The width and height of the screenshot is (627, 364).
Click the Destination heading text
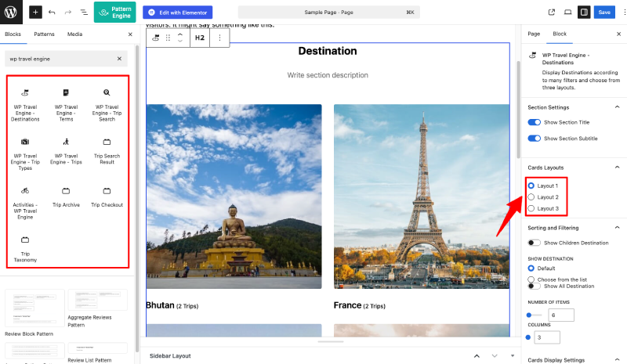[328, 51]
